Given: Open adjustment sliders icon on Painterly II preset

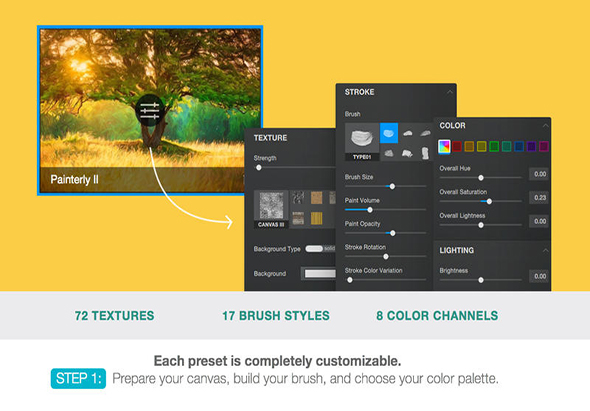Looking at the screenshot, I should (x=150, y=111).
